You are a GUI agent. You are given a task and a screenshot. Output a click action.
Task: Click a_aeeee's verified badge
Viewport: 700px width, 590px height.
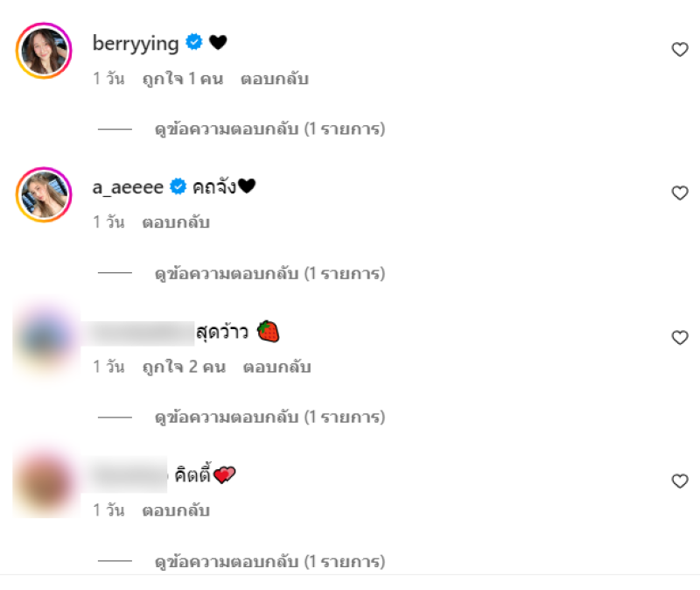(x=178, y=186)
